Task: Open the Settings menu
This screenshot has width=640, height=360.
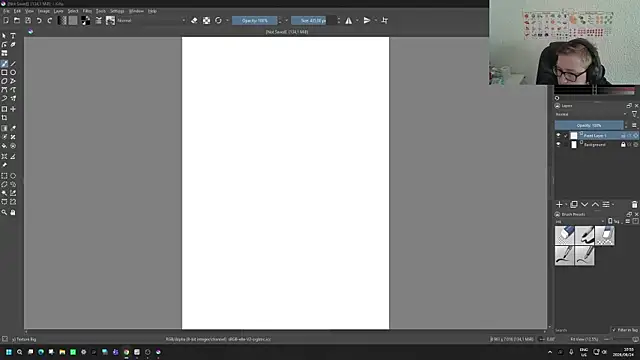Action: pyautogui.click(x=117, y=11)
